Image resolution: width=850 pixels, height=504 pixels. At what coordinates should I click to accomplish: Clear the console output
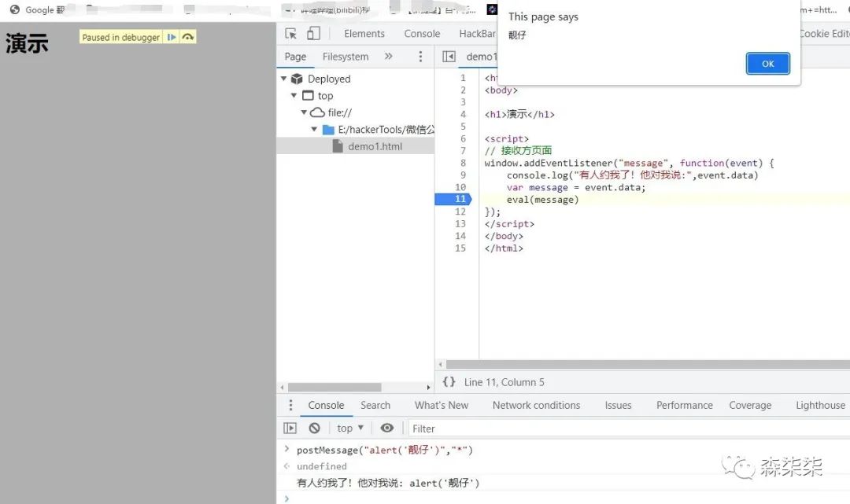[x=314, y=429]
